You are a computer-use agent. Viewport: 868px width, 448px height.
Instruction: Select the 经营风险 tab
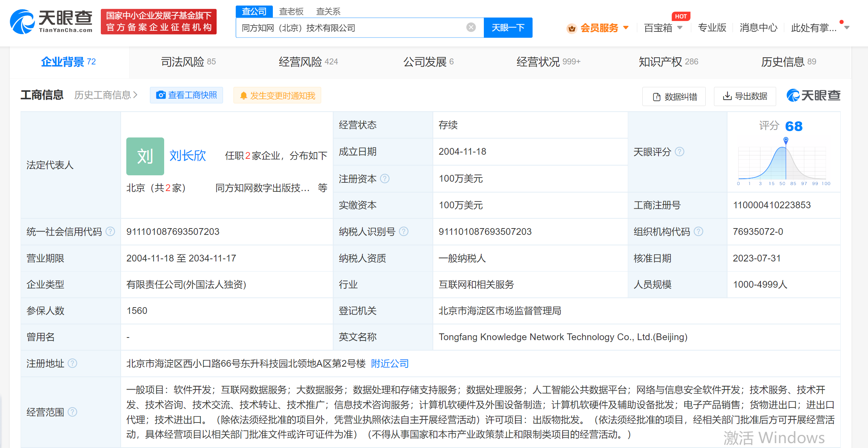308,62
